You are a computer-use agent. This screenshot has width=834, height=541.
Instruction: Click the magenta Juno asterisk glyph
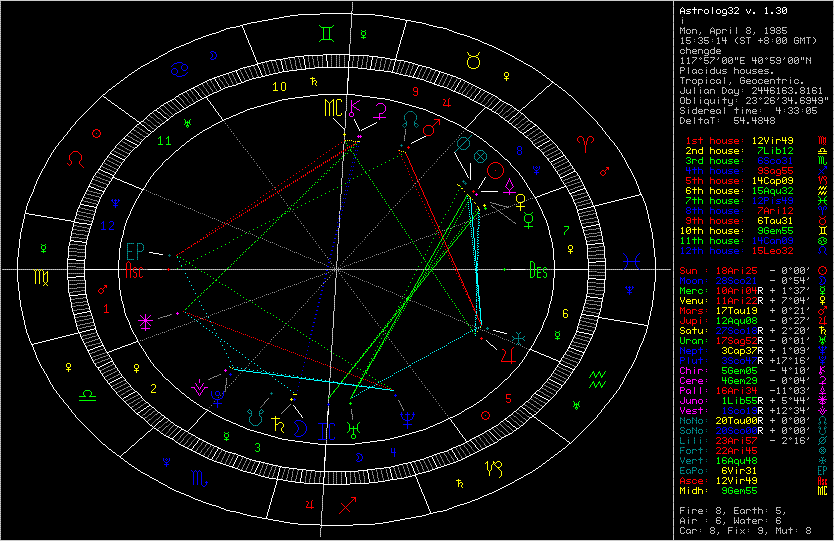[145, 322]
